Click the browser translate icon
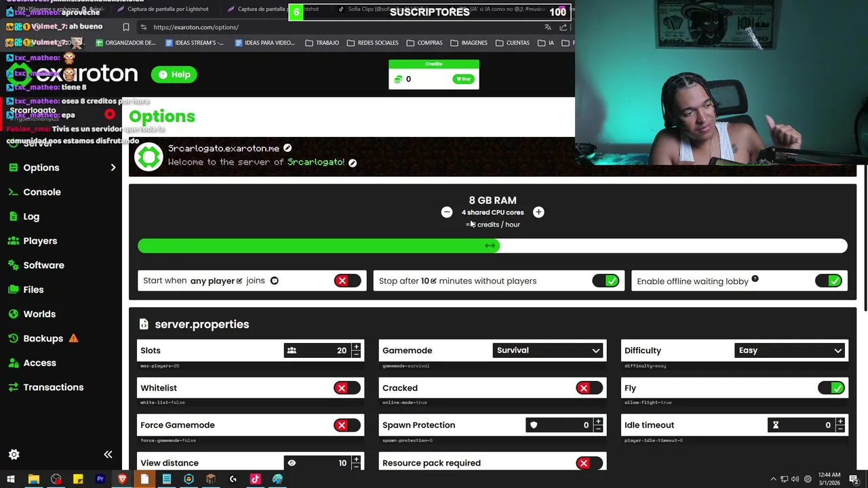The image size is (868, 488). click(548, 27)
